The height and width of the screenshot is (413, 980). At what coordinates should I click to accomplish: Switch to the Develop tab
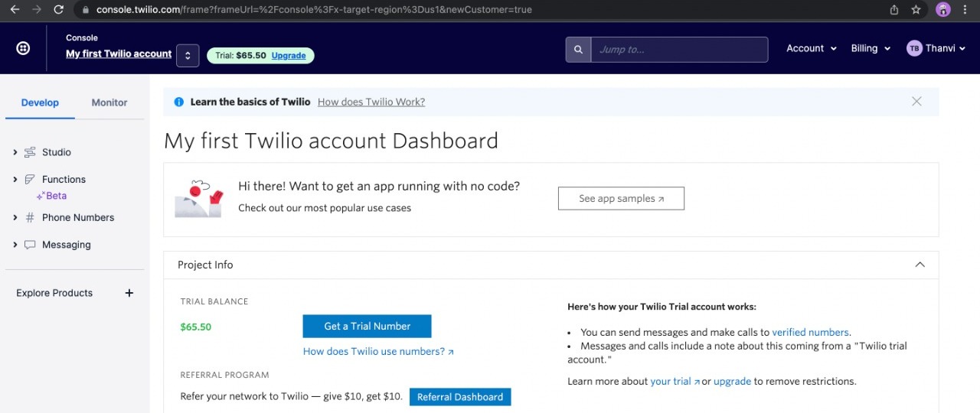click(x=40, y=102)
